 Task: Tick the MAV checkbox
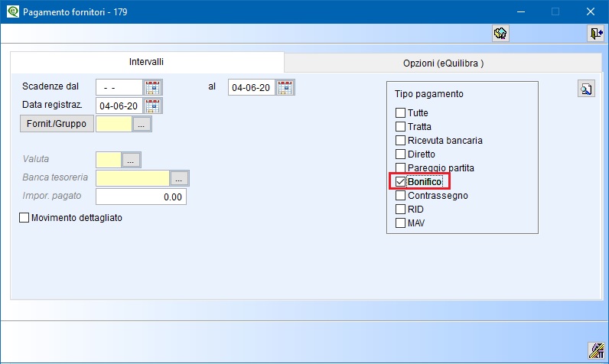[x=400, y=223]
